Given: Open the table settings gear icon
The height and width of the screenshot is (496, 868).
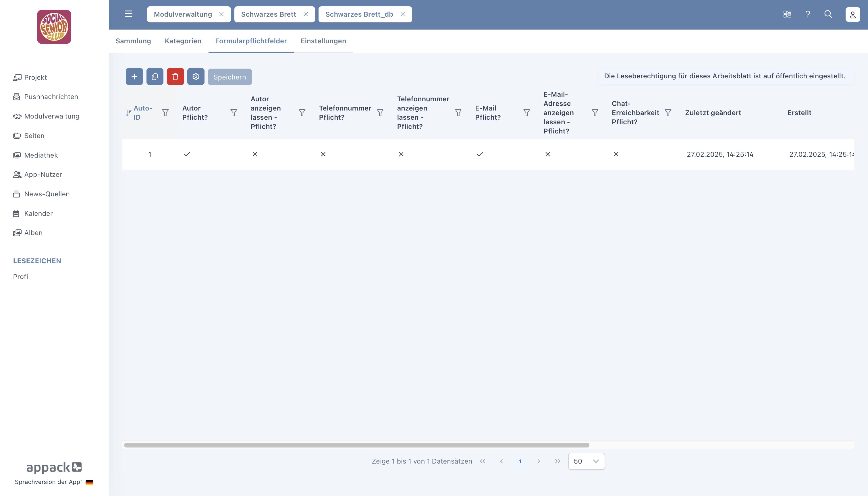Looking at the screenshot, I should click(196, 77).
